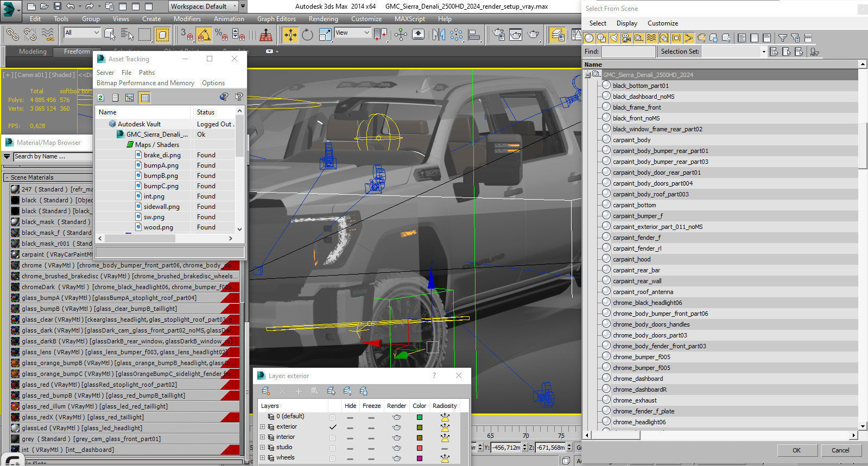The image size is (868, 466).
Task: Open Render Setup teapot icon
Action: (498, 35)
